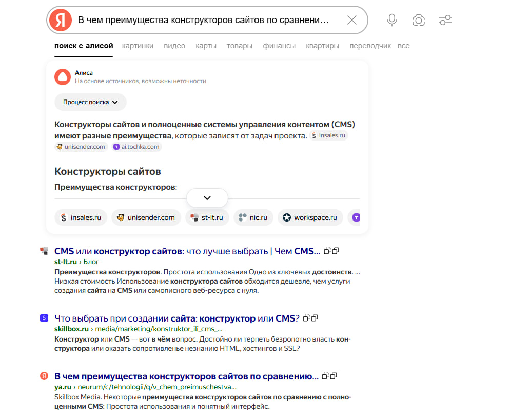Open ya.ru result in new window icon
The image size is (510, 420).
334,376
